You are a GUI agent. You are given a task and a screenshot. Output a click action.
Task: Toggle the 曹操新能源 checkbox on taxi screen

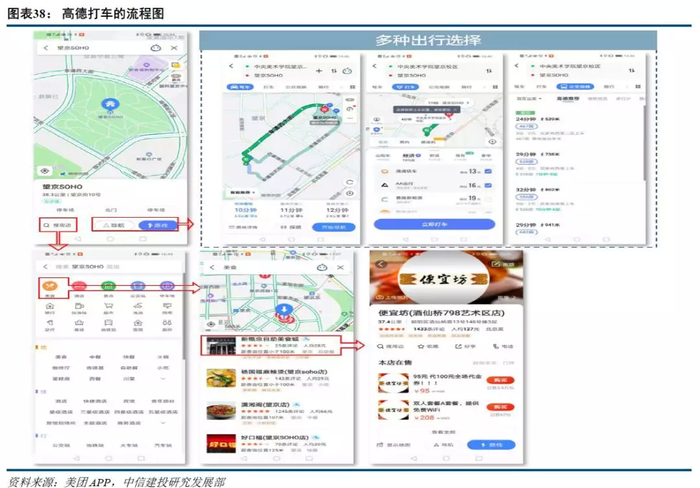[x=488, y=199]
